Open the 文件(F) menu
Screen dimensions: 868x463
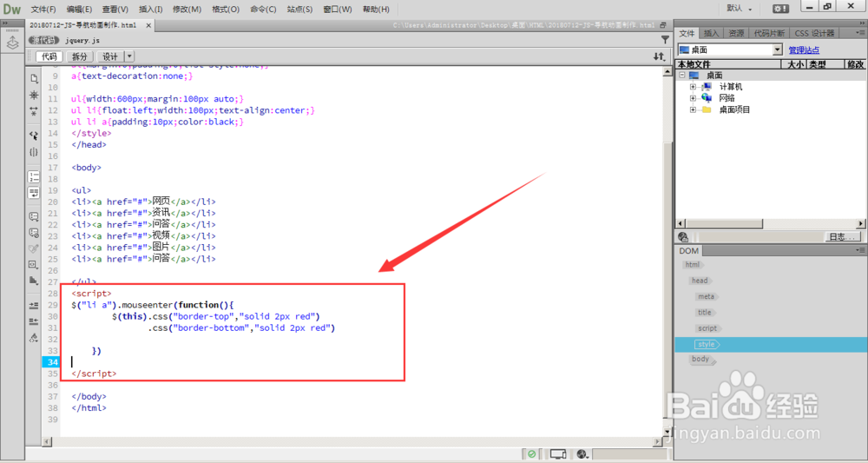coord(43,10)
